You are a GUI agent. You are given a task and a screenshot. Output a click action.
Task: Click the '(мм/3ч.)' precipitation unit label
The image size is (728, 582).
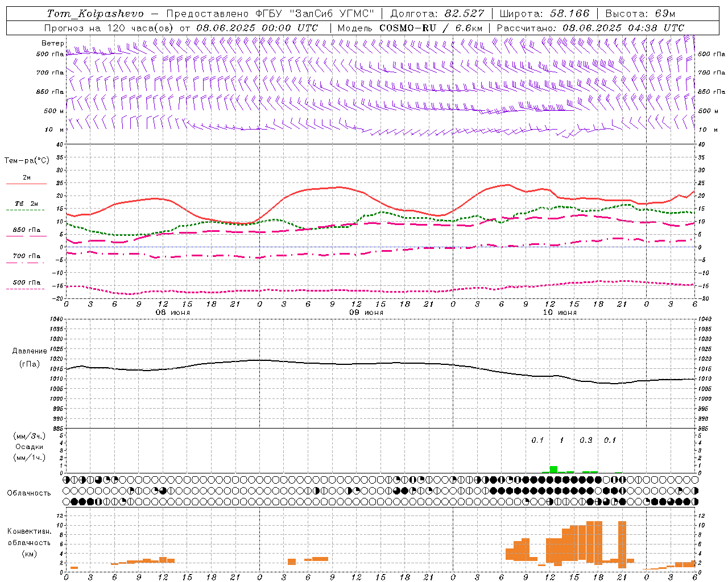click(30, 436)
